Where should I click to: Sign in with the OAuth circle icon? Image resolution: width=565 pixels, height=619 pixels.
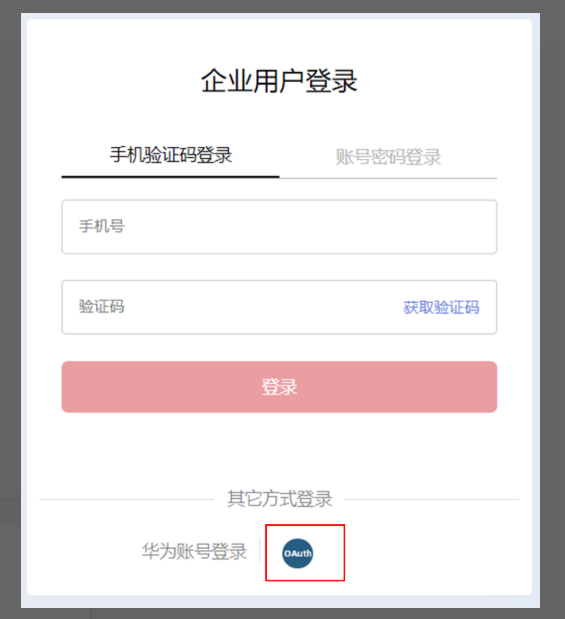298,553
